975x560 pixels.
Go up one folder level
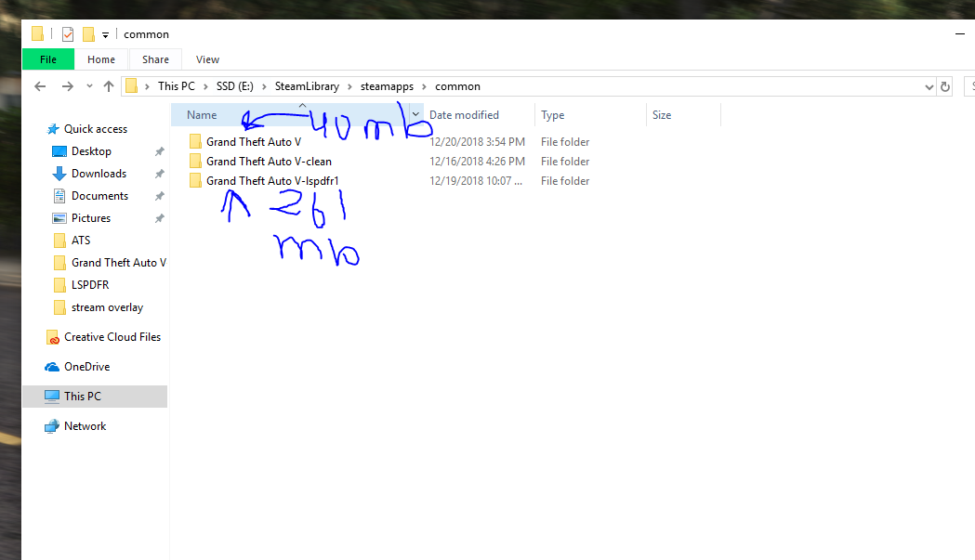click(x=109, y=86)
